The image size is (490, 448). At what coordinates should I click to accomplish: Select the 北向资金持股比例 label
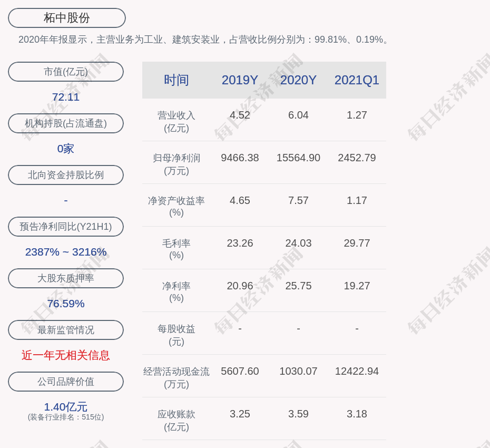(66, 175)
